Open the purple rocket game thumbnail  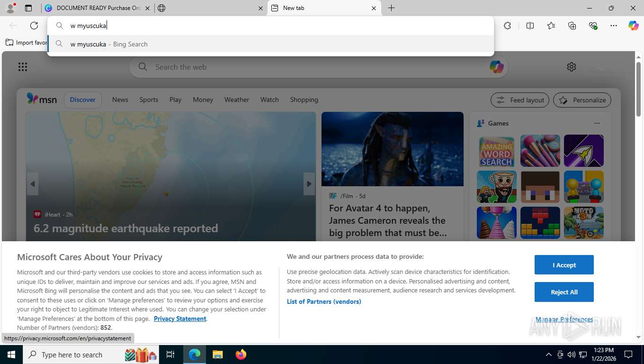[583, 151]
